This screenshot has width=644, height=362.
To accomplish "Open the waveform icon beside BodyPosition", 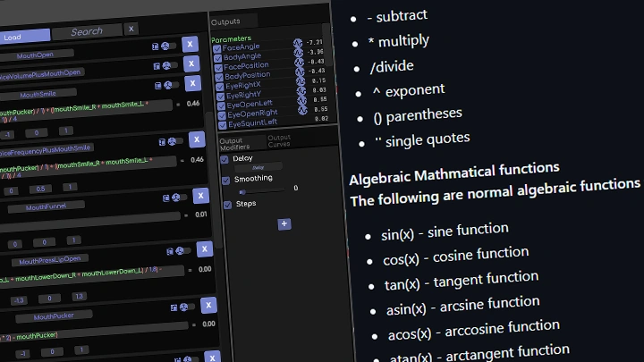I will (x=301, y=71).
